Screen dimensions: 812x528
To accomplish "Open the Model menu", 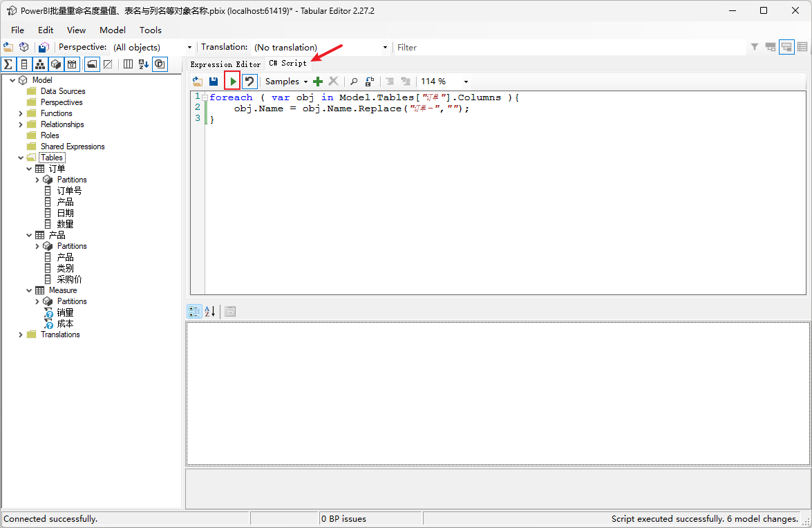I will pyautogui.click(x=112, y=30).
